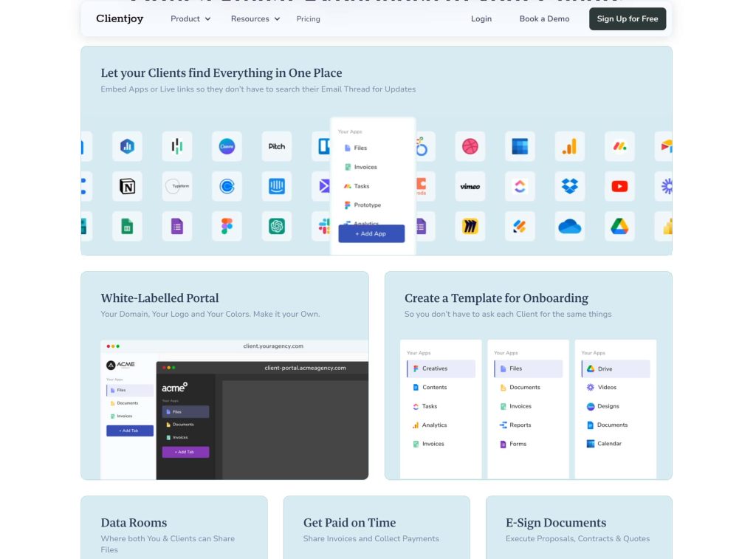The width and height of the screenshot is (756, 559).
Task: Click the monday.com icon in the app grid
Action: [x=619, y=146]
